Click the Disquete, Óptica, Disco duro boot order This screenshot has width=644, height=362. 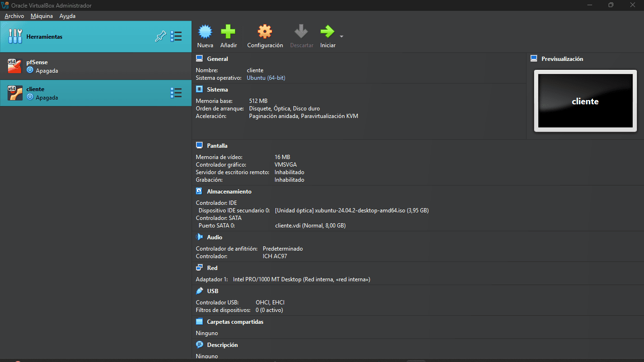pos(284,109)
